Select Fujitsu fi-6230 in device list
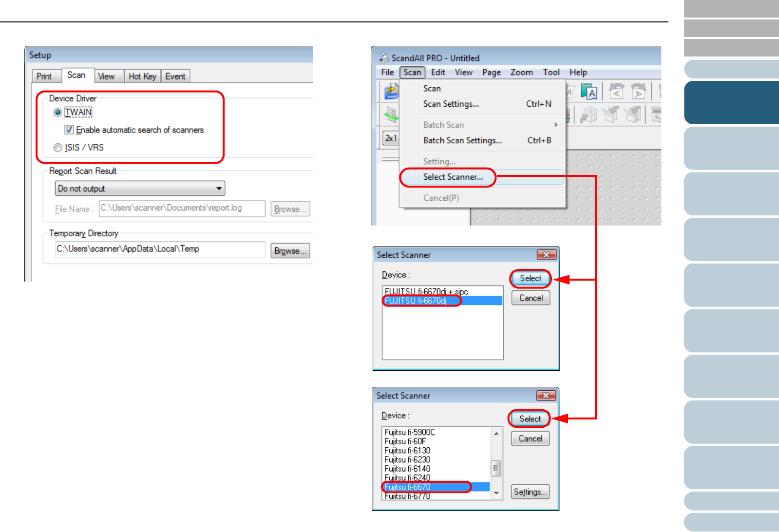The image size is (779, 532). 437,459
